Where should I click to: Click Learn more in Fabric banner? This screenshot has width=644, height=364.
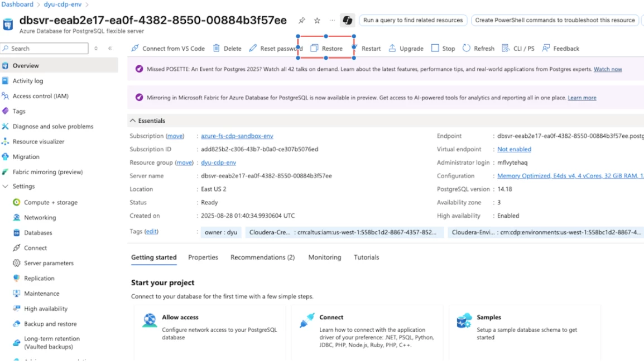coord(582,98)
